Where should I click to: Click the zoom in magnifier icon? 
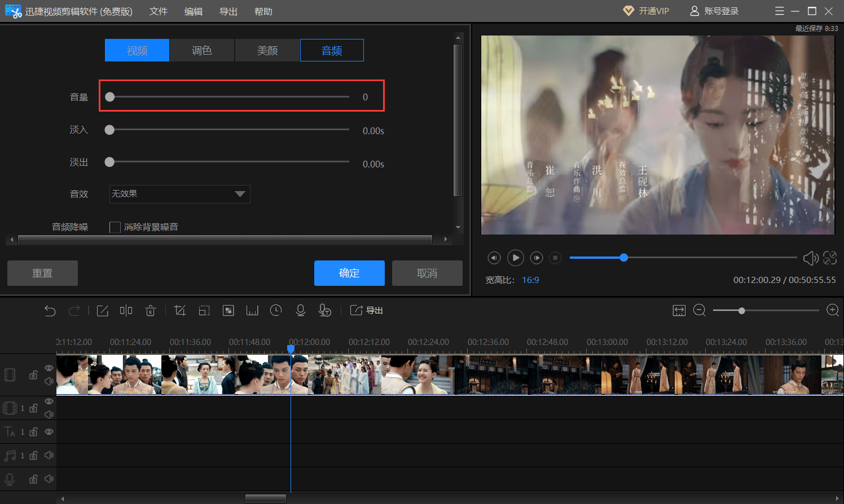tap(833, 311)
